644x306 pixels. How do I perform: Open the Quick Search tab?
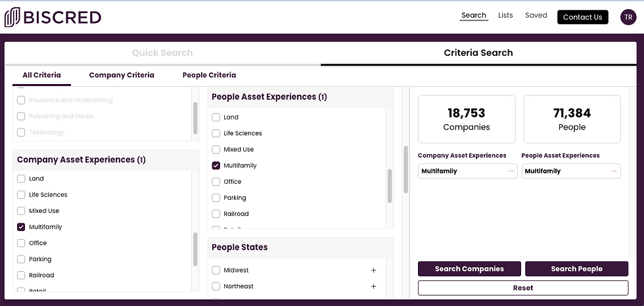[162, 53]
